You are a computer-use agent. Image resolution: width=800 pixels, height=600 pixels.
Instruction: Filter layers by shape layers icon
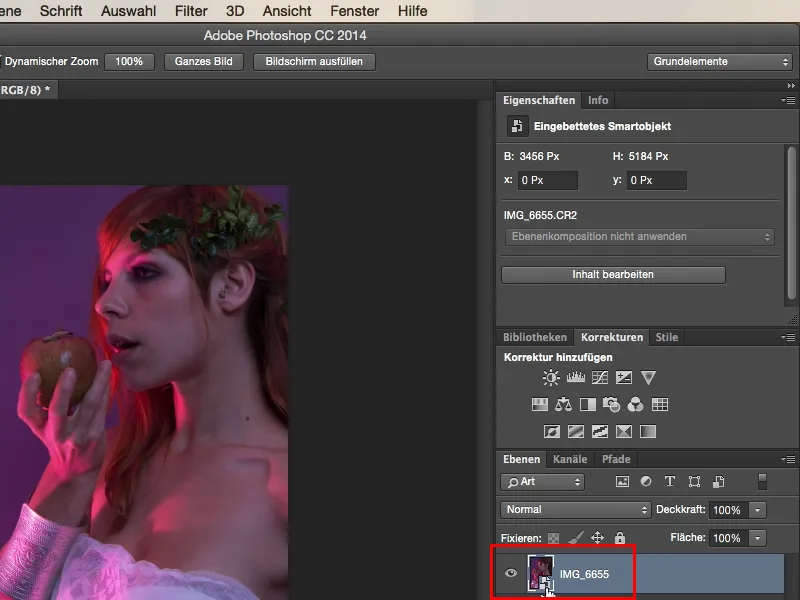click(x=694, y=482)
